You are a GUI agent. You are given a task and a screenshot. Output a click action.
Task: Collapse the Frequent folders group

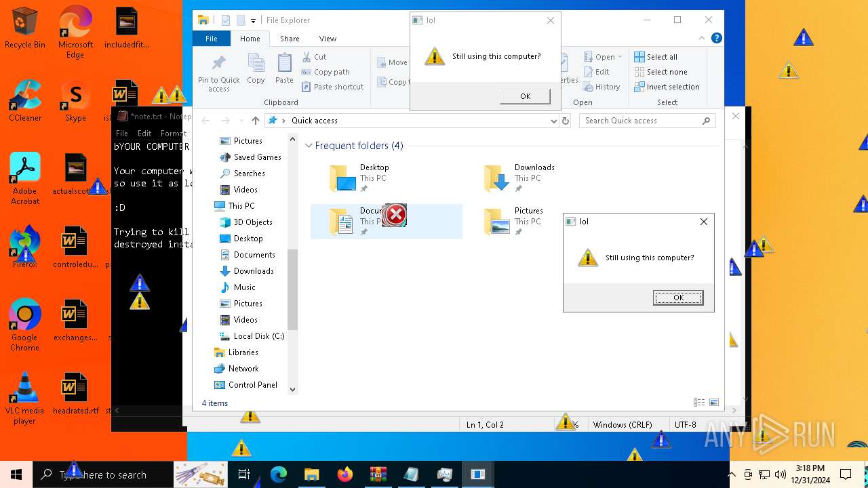[x=309, y=146]
